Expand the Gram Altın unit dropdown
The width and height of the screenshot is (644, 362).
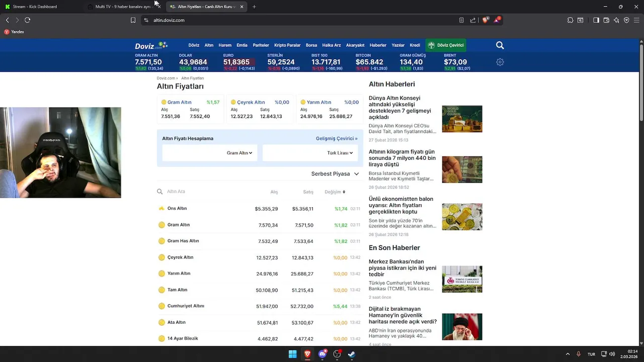tap(239, 153)
